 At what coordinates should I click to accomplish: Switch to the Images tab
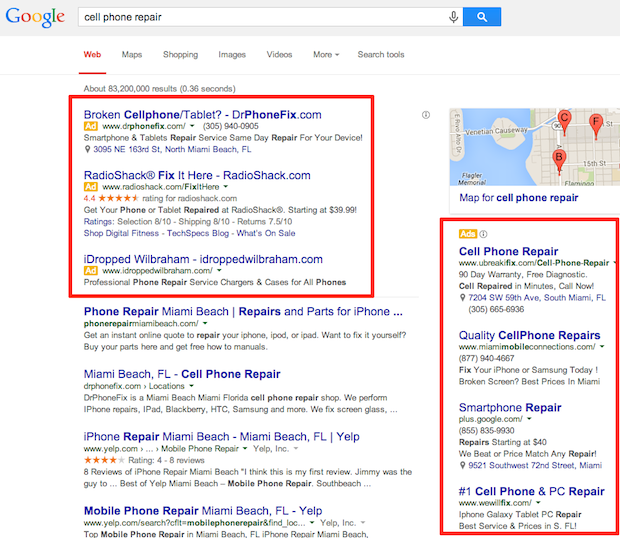point(231,54)
